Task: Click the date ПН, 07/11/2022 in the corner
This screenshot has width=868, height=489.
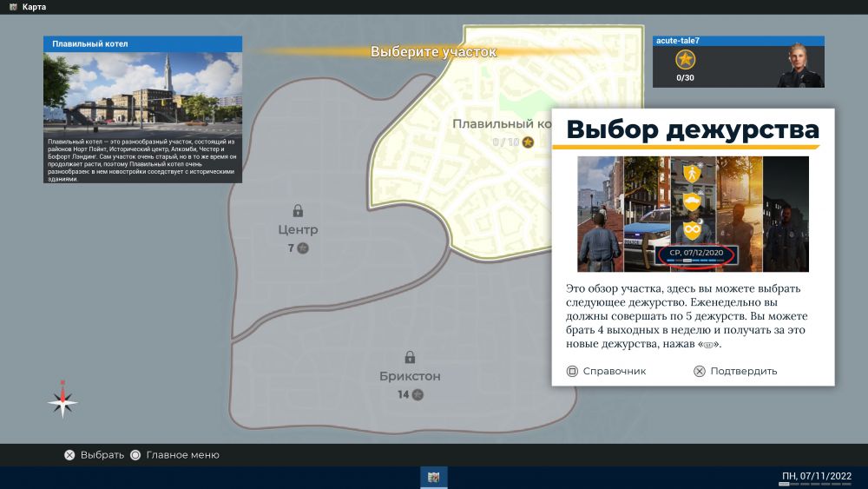Action: point(817,476)
